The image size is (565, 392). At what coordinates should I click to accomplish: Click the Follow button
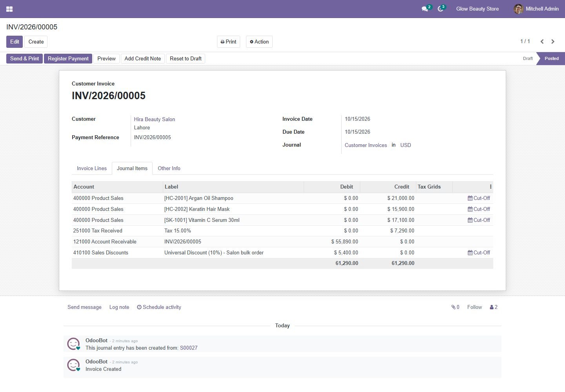pos(474,307)
